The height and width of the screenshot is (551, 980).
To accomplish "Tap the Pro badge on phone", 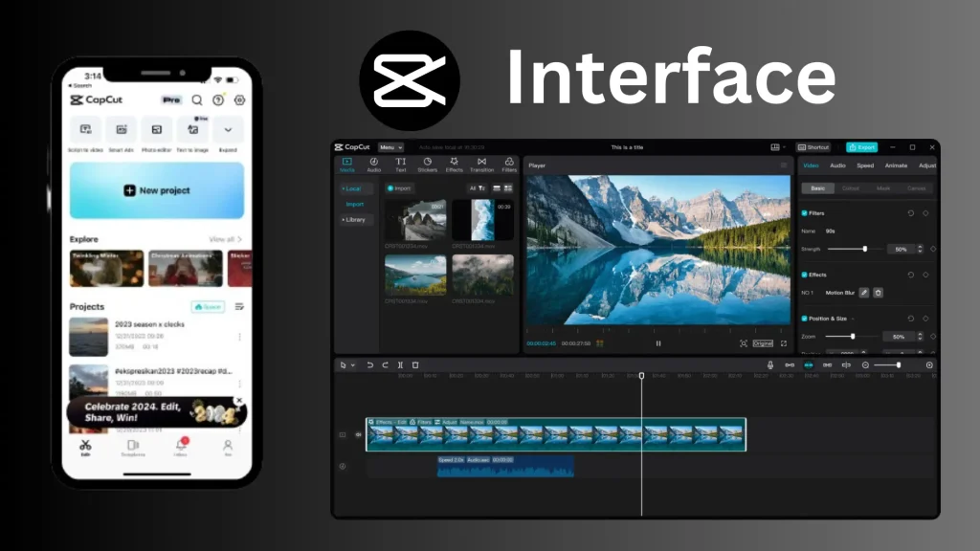I will coord(171,99).
